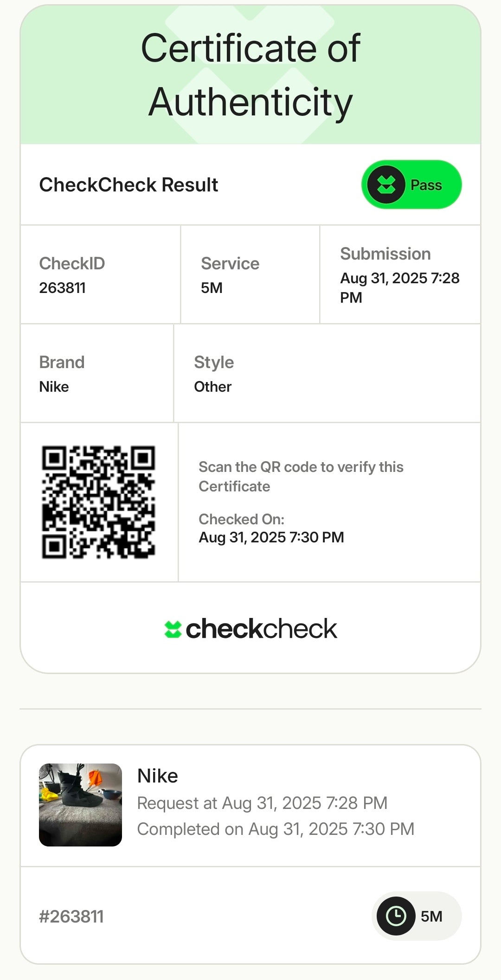Click the #263811 request number
Image resolution: width=501 pixels, height=980 pixels.
point(71,916)
